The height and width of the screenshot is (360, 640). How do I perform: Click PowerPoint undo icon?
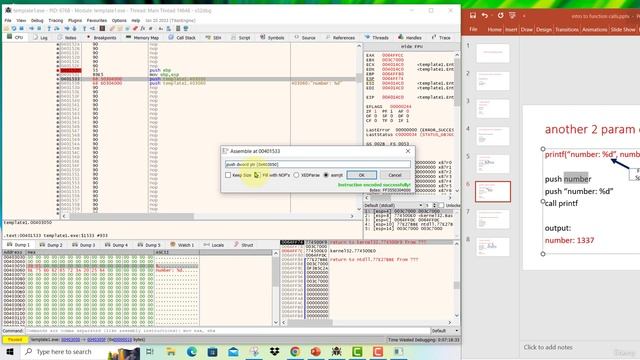(x=485, y=16)
